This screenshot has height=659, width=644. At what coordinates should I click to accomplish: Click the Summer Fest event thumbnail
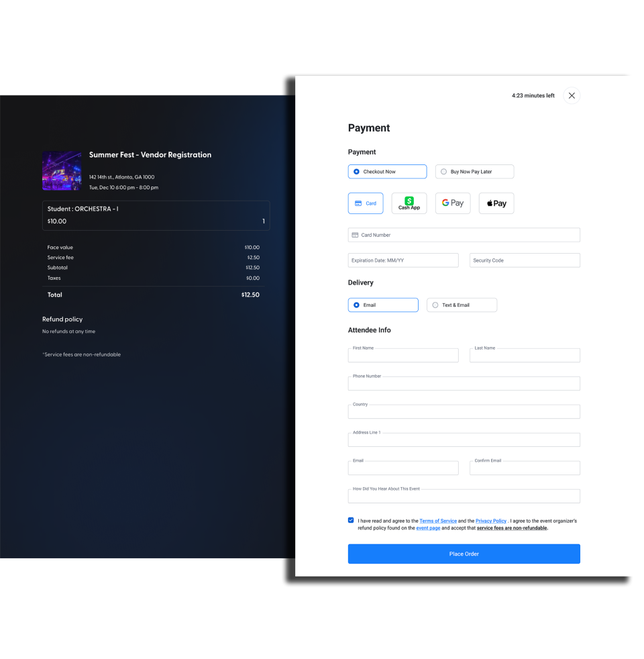coord(62,170)
